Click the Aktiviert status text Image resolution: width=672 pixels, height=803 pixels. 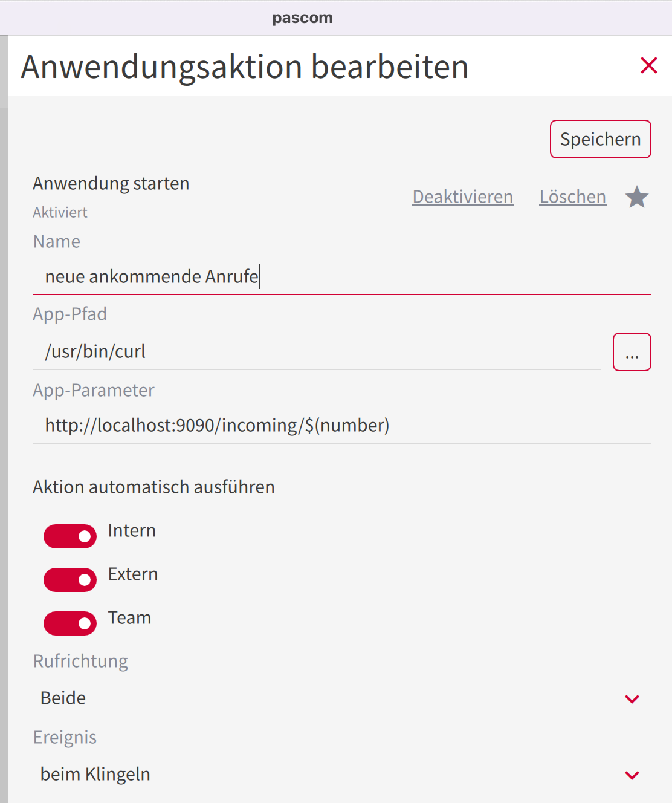point(60,212)
